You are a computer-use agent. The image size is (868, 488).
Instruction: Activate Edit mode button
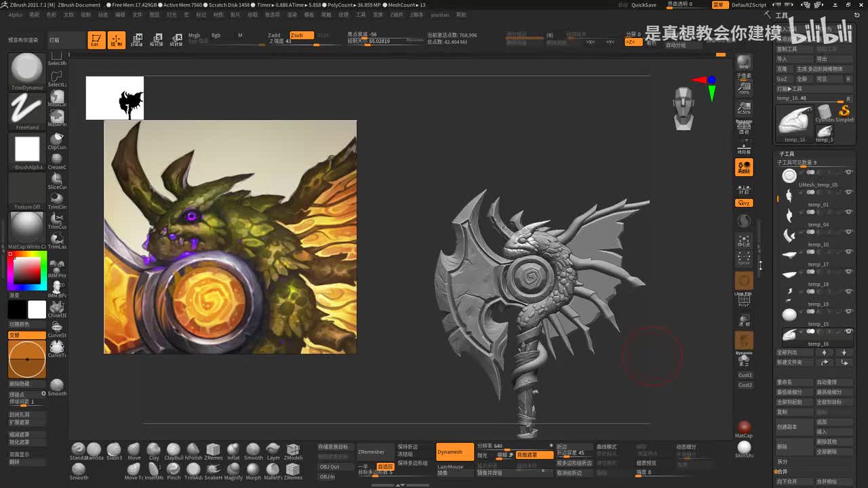pyautogui.click(x=96, y=41)
